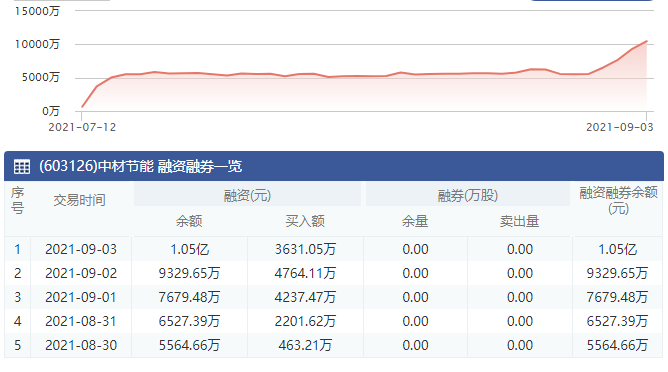Click 买入额 value 4764.11万
The height and width of the screenshot is (372, 668).
tap(305, 273)
